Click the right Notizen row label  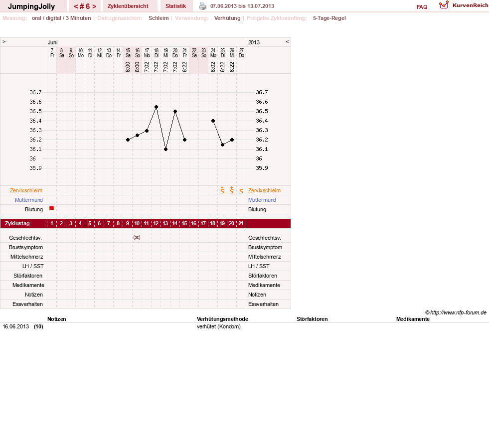[257, 295]
